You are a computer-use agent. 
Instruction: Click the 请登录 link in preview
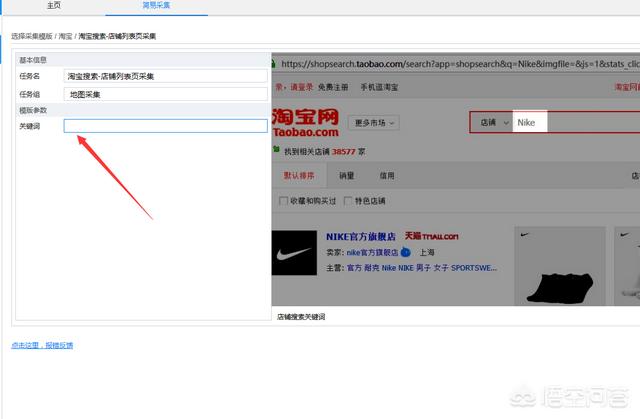tap(301, 87)
